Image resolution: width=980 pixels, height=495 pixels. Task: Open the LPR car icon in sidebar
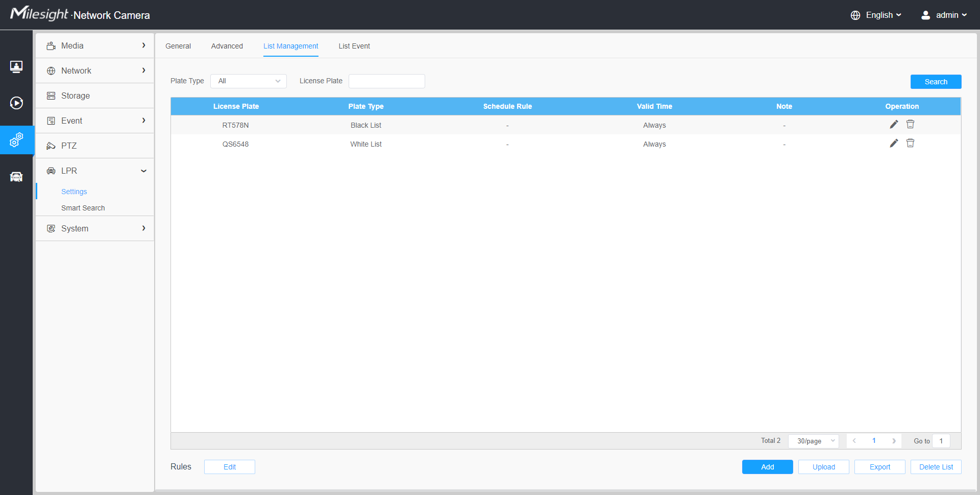[x=16, y=177]
